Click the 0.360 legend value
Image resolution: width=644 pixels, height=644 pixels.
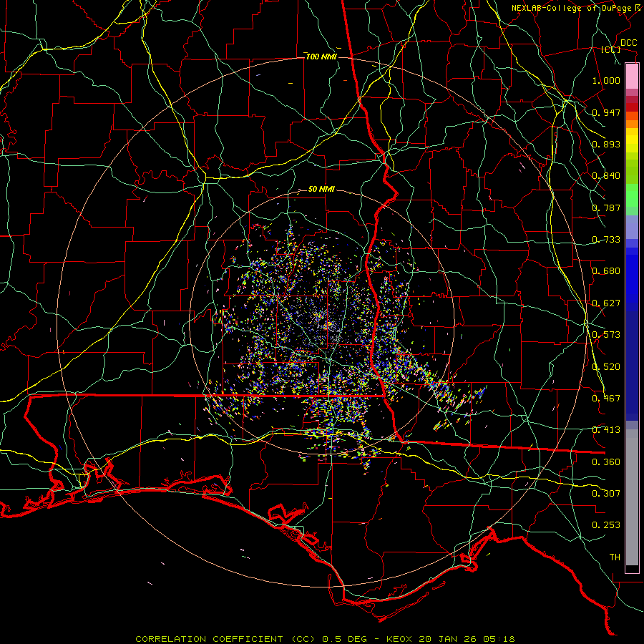click(606, 462)
